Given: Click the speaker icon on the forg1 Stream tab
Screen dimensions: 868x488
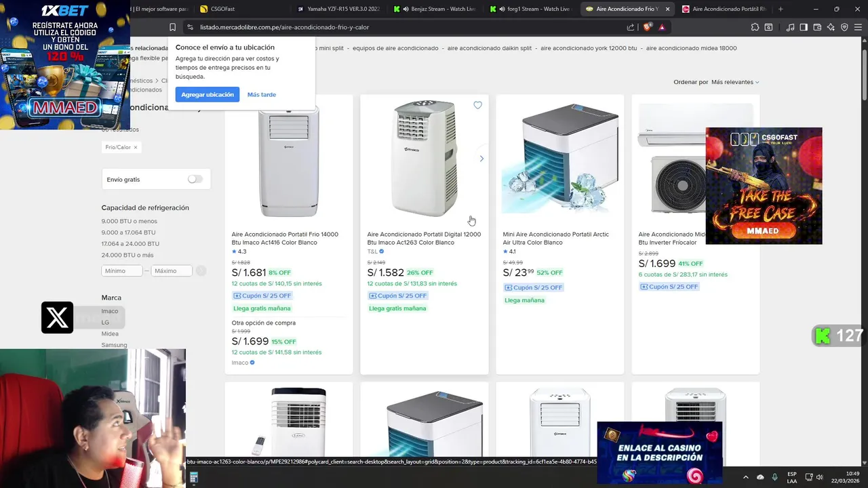Looking at the screenshot, I should point(502,9).
